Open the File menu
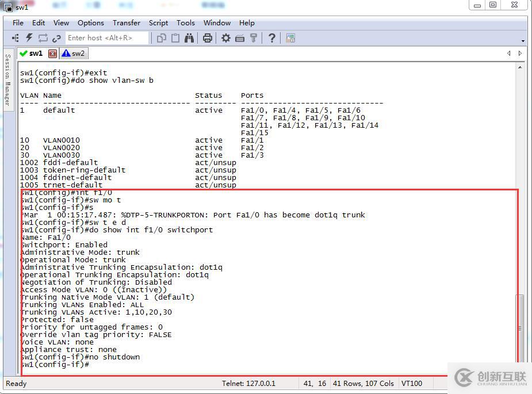 (18, 23)
